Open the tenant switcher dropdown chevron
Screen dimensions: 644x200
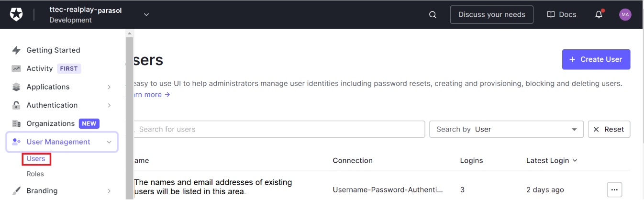(146, 14)
